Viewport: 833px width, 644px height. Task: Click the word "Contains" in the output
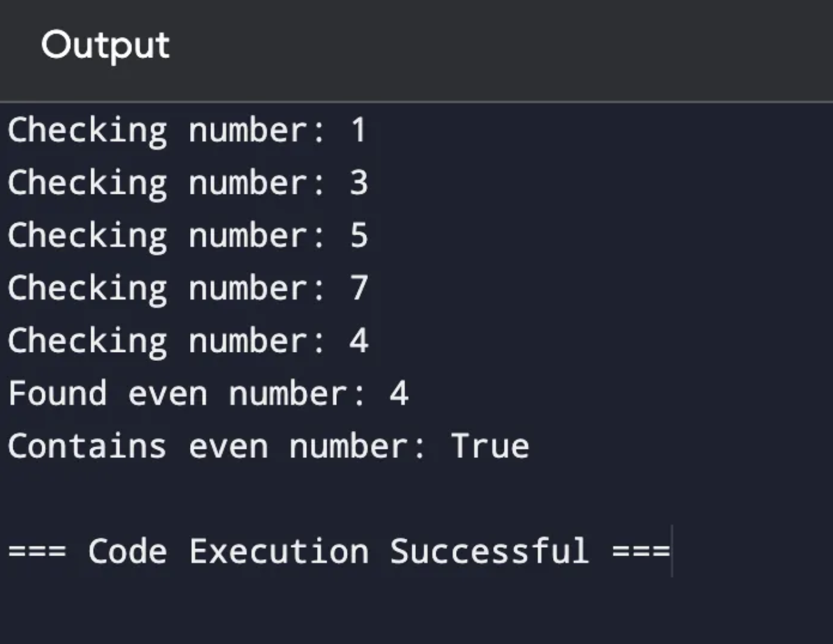(x=87, y=446)
